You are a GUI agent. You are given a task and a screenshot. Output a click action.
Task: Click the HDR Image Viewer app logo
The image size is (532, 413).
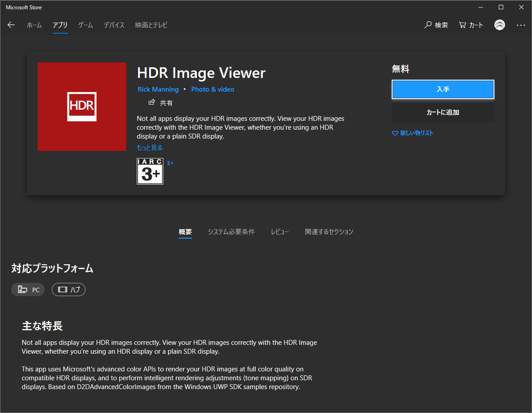coord(82,107)
